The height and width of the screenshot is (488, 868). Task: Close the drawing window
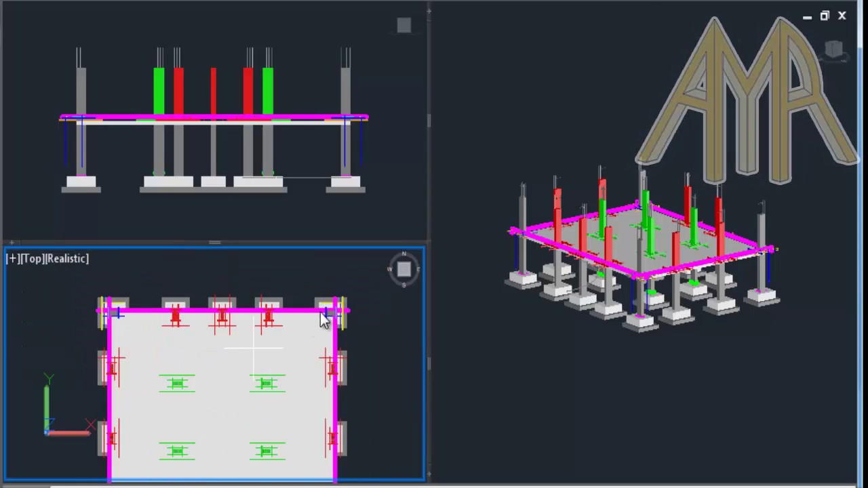(842, 16)
